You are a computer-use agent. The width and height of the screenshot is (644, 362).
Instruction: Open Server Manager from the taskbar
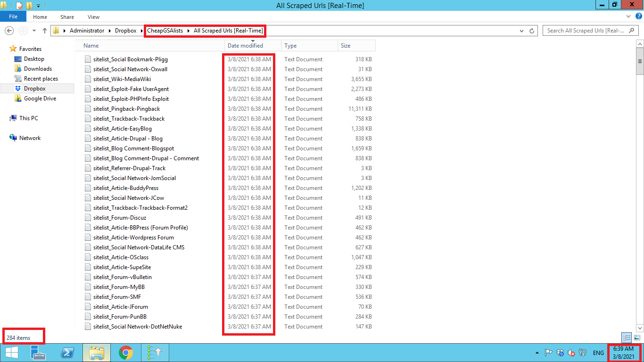click(38, 353)
